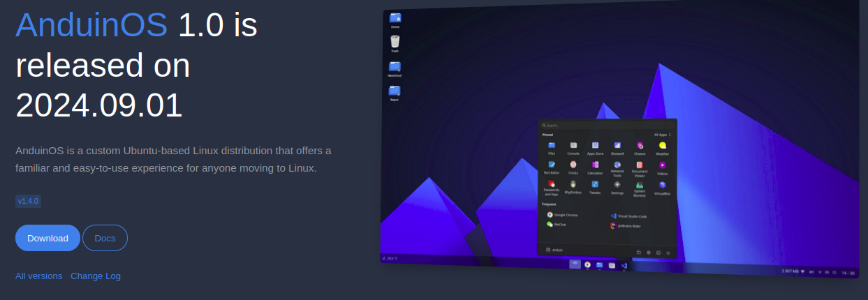Click the blue Download button
This screenshot has height=300, width=868.
click(47, 238)
